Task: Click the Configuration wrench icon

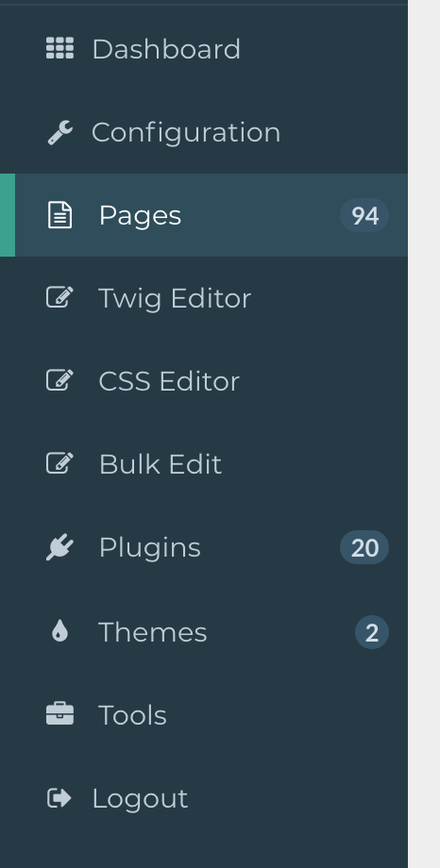Action: [59, 132]
